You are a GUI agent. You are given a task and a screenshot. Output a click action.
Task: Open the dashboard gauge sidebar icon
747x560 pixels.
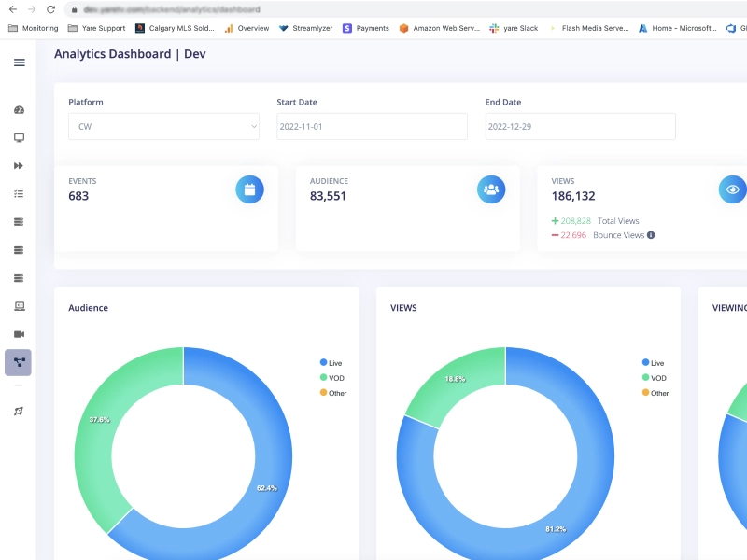[x=19, y=110]
